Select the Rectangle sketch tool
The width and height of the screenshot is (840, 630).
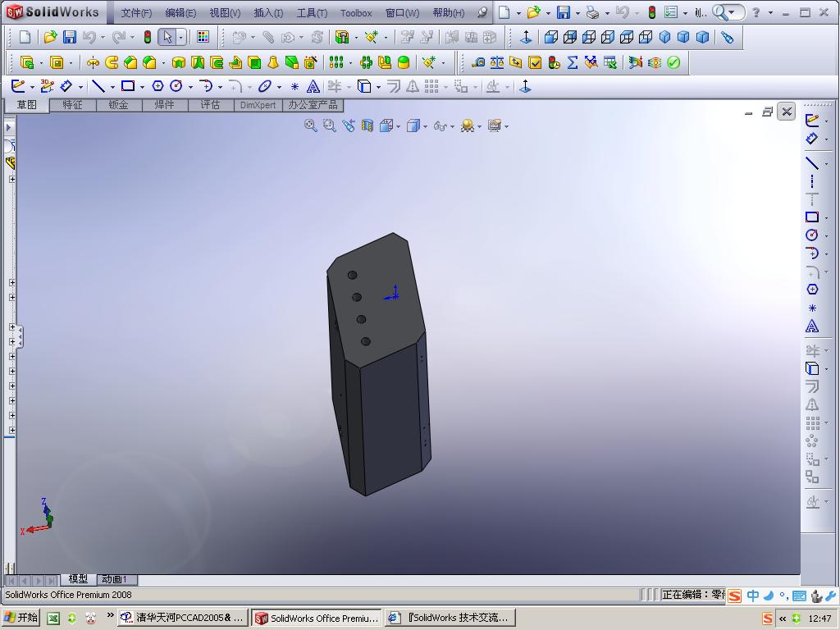128,85
